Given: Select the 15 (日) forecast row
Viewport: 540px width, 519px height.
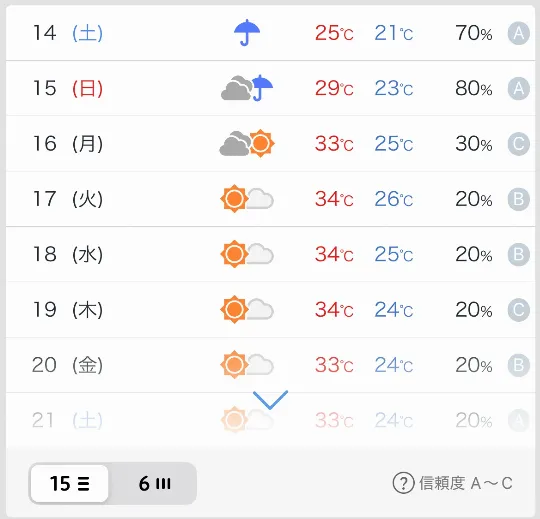Looking at the screenshot, I should pos(270,88).
